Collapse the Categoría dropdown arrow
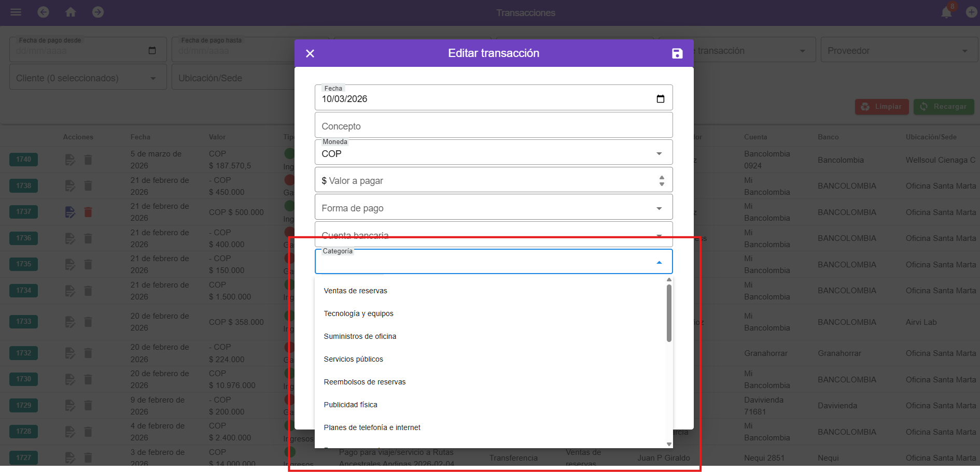The height and width of the screenshot is (472, 980). (659, 263)
